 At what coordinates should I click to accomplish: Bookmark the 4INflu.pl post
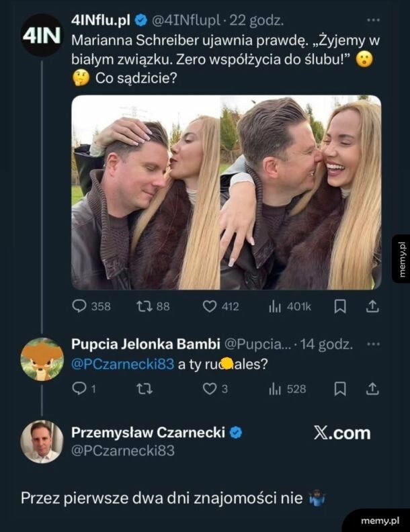tap(340, 306)
